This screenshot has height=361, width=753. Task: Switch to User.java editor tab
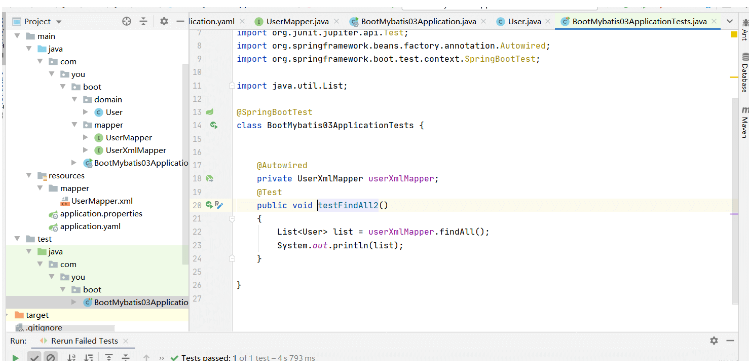(x=519, y=22)
